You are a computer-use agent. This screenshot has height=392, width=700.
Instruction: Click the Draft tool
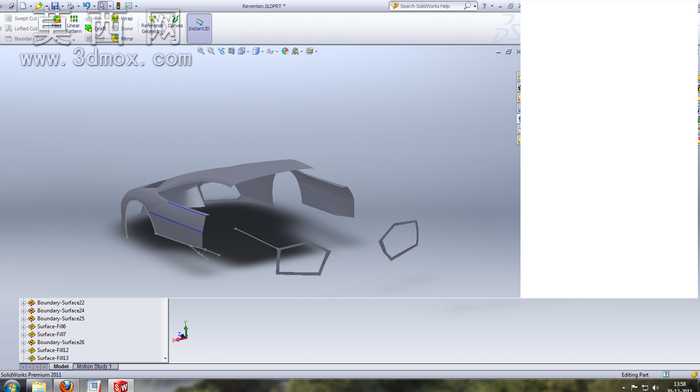(x=96, y=29)
